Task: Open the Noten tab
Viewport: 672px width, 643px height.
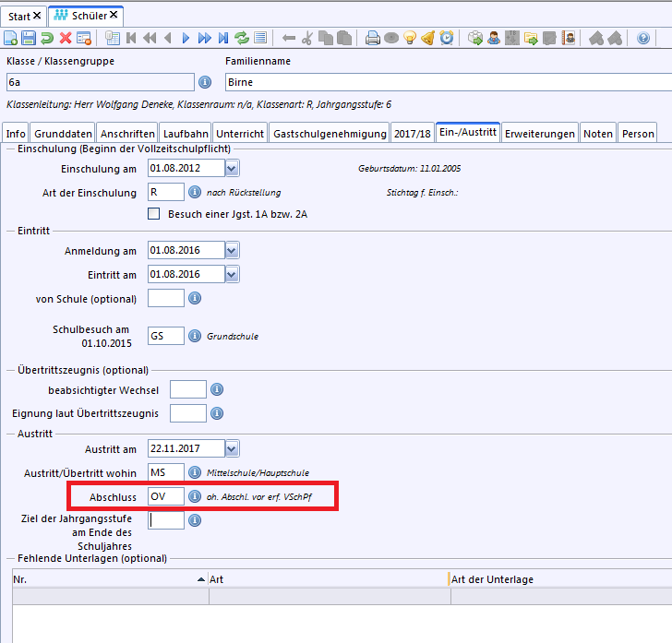Action: click(598, 134)
